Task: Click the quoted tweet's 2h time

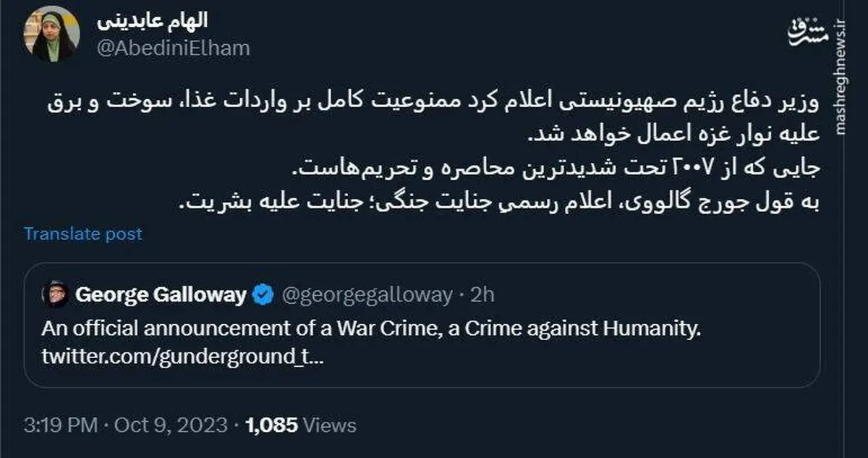Action: tap(482, 294)
